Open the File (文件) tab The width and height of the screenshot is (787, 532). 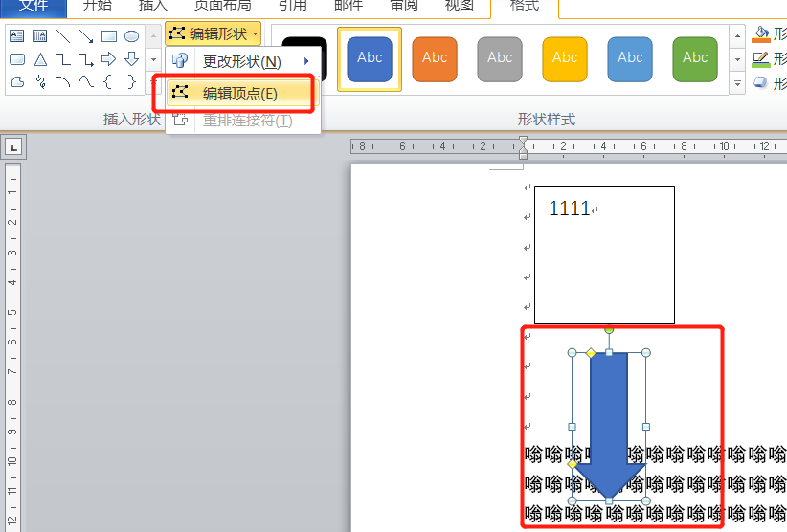34,6
